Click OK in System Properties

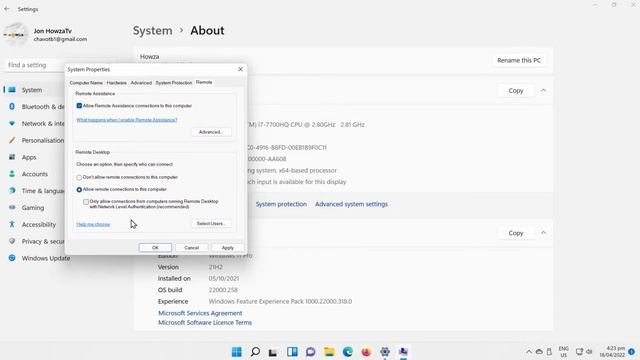point(155,247)
